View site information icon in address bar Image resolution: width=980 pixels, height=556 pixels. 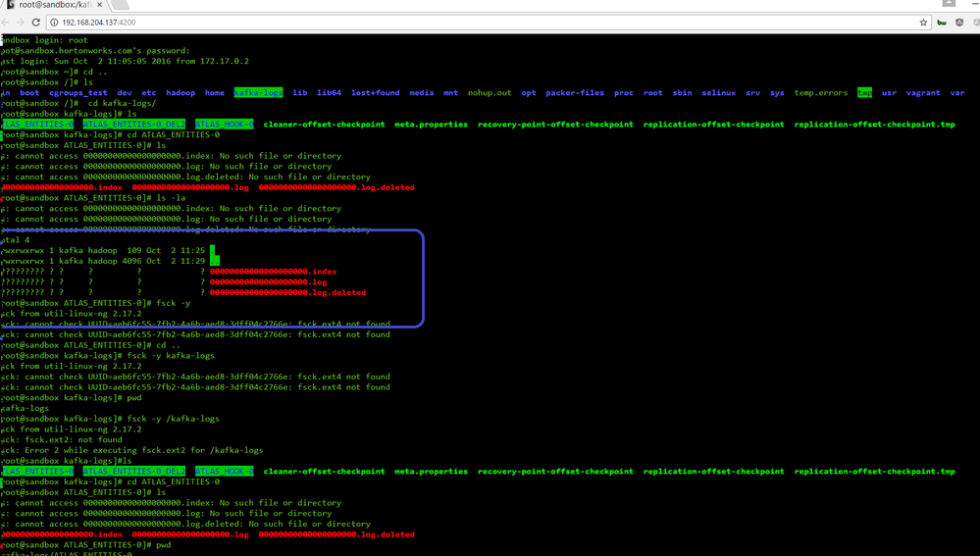pos(54,23)
